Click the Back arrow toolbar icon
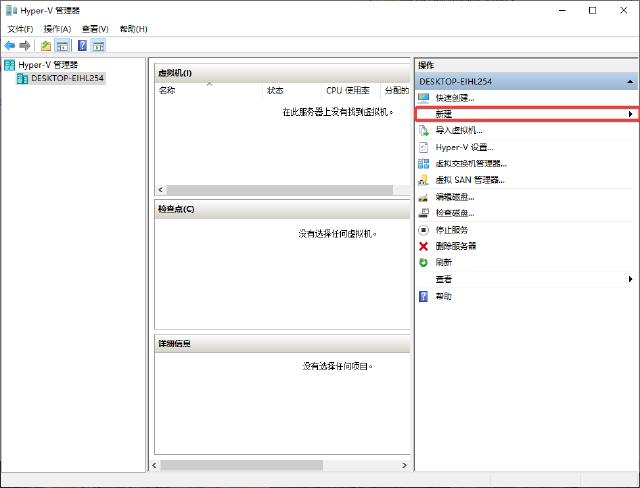This screenshot has height=488, width=640. click(9, 46)
